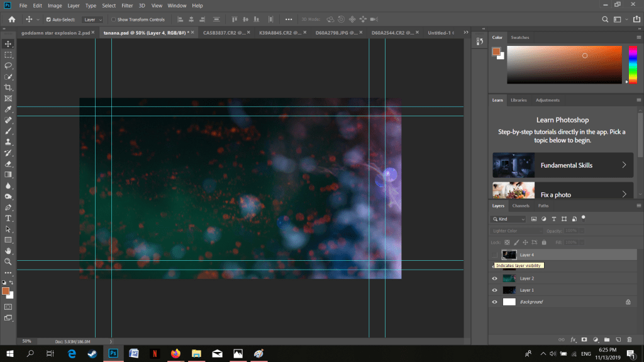Click the foreground color swatch in toolbar
This screenshot has width=644, height=362.
(x=5, y=291)
